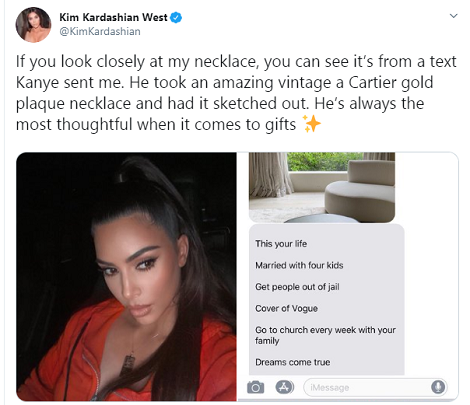
Task: Click the gold plaque necklace in selfie
Action: (129, 366)
